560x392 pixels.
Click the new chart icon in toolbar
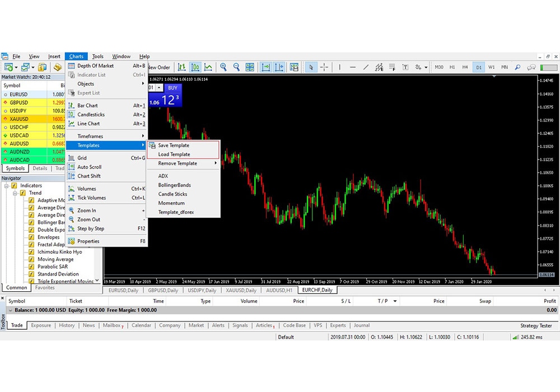pyautogui.click(x=8, y=67)
